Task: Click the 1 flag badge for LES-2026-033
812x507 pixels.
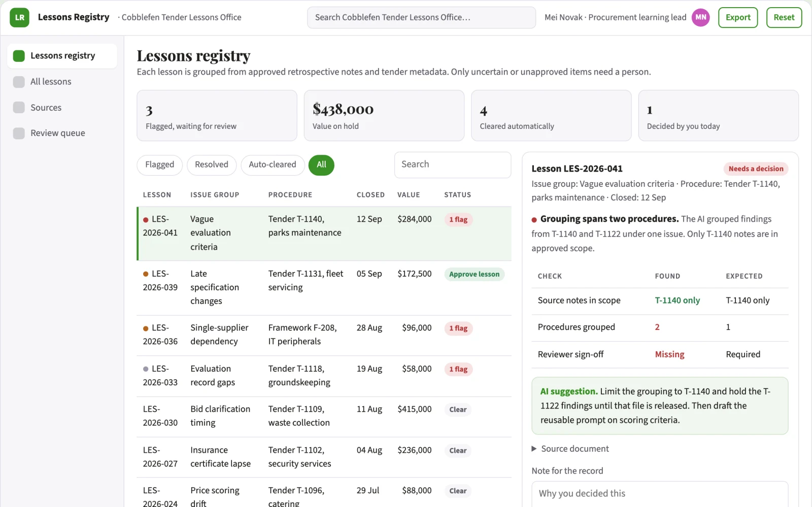Action: pyautogui.click(x=458, y=369)
